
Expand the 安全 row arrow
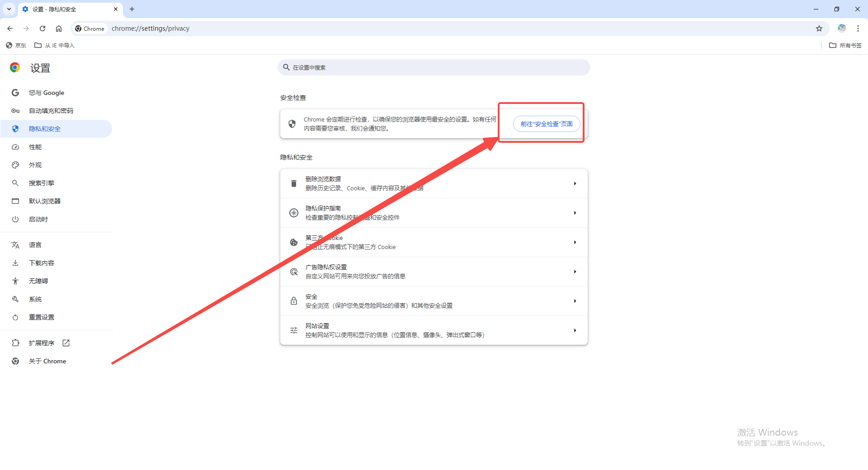575,301
